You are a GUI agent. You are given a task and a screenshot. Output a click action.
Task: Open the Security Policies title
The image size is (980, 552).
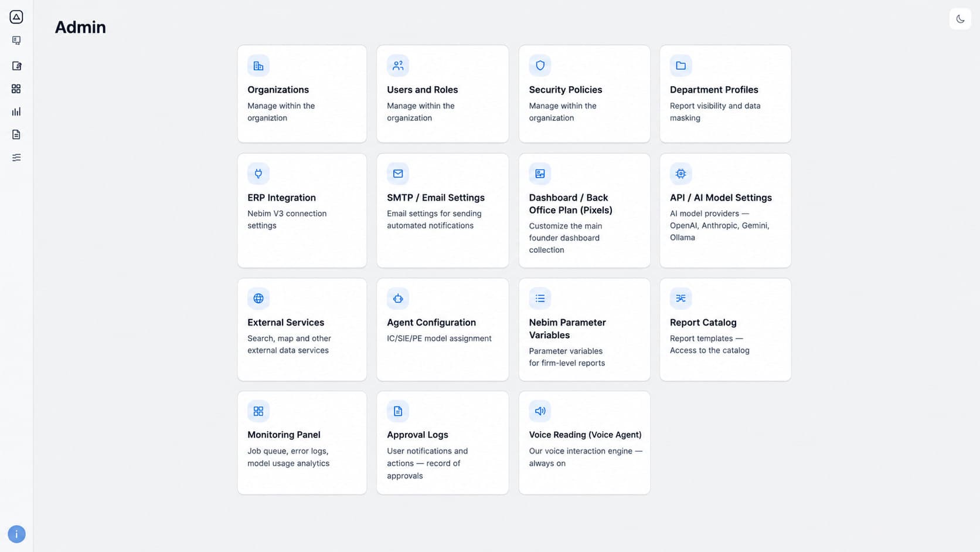click(566, 90)
